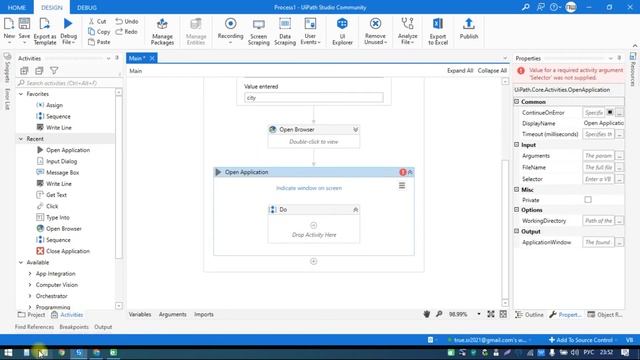This screenshot has width=640, height=360.
Task: Switch to the DEBUG ribbon tab
Action: 87,7
